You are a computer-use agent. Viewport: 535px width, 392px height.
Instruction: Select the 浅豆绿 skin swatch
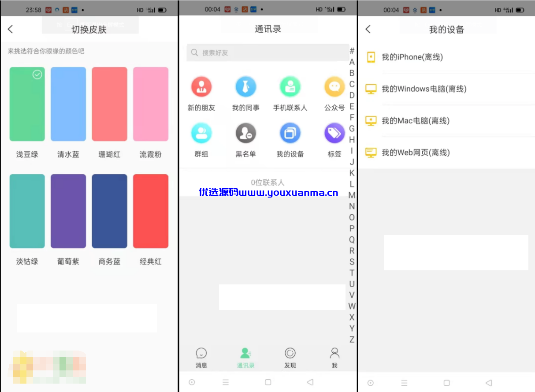point(27,104)
